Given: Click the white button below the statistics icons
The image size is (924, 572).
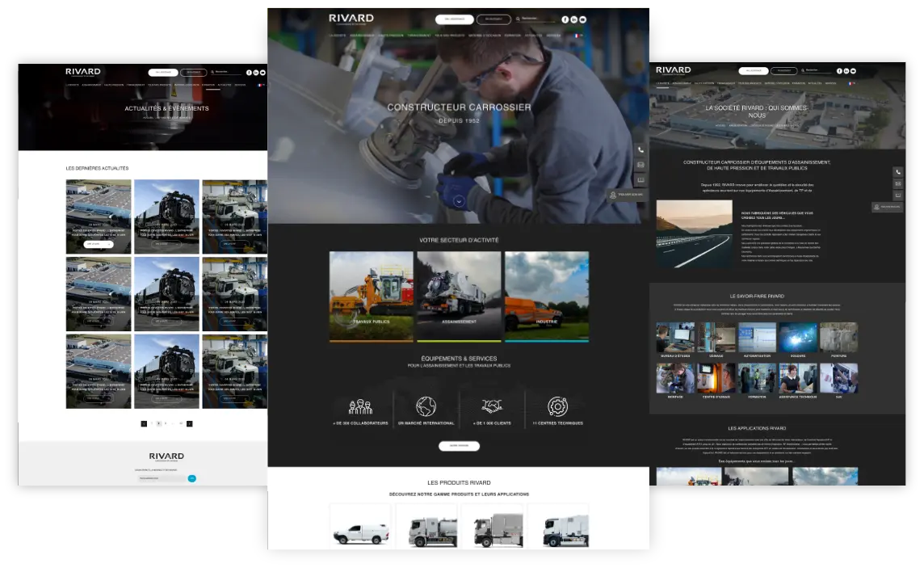Looking at the screenshot, I should pyautogui.click(x=459, y=446).
